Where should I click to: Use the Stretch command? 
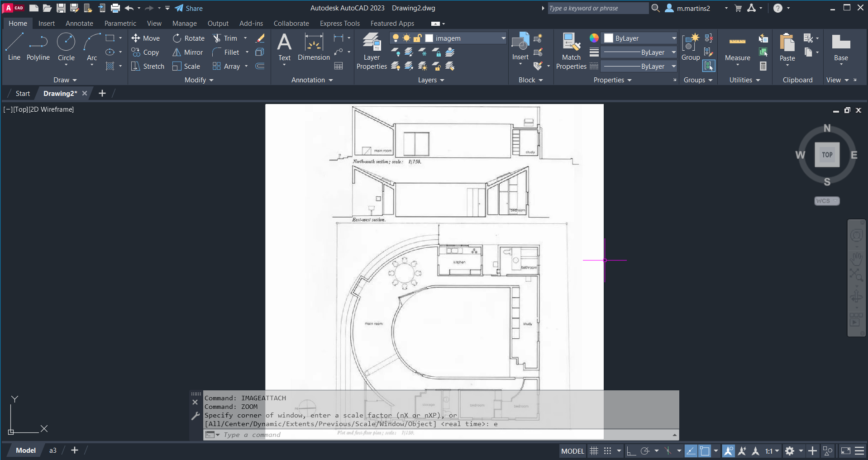pyautogui.click(x=148, y=66)
